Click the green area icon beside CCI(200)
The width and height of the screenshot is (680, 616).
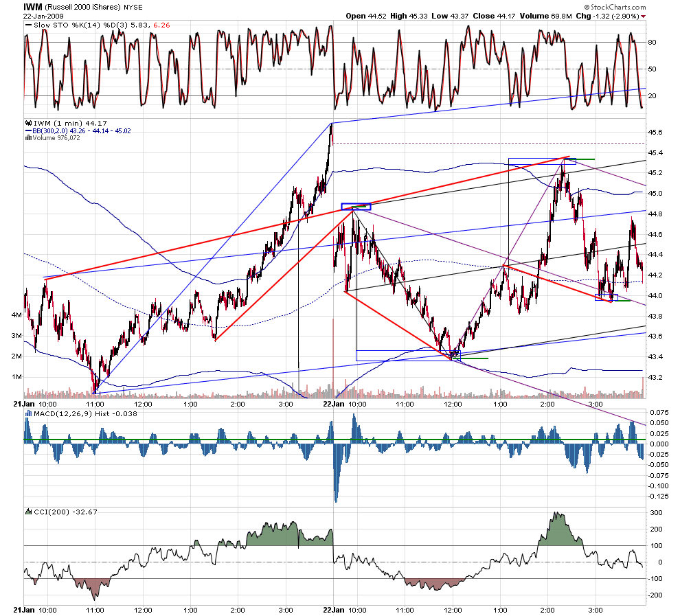29,512
